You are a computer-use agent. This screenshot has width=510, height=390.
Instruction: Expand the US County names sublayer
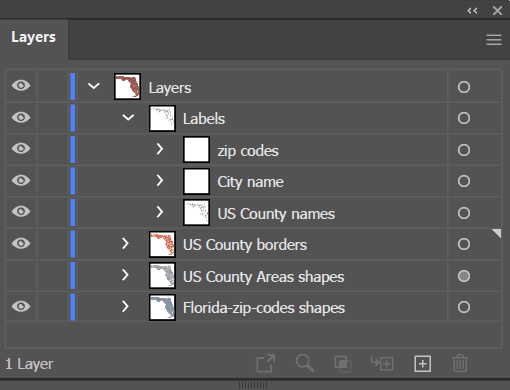pos(160,212)
